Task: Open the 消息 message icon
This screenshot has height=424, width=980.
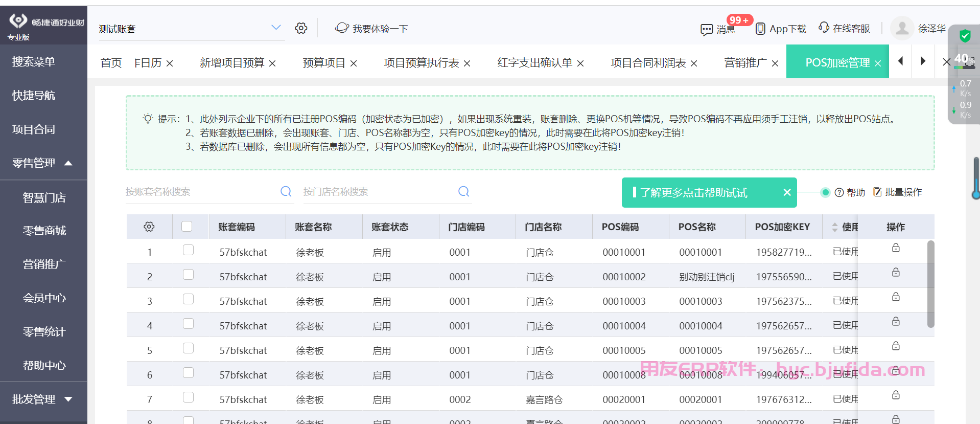Action: 707,30
